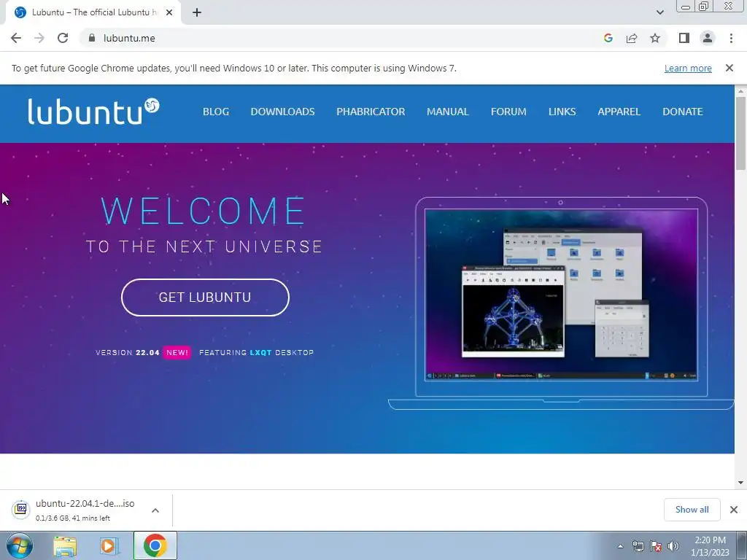Open the Chrome side panel

(x=684, y=38)
